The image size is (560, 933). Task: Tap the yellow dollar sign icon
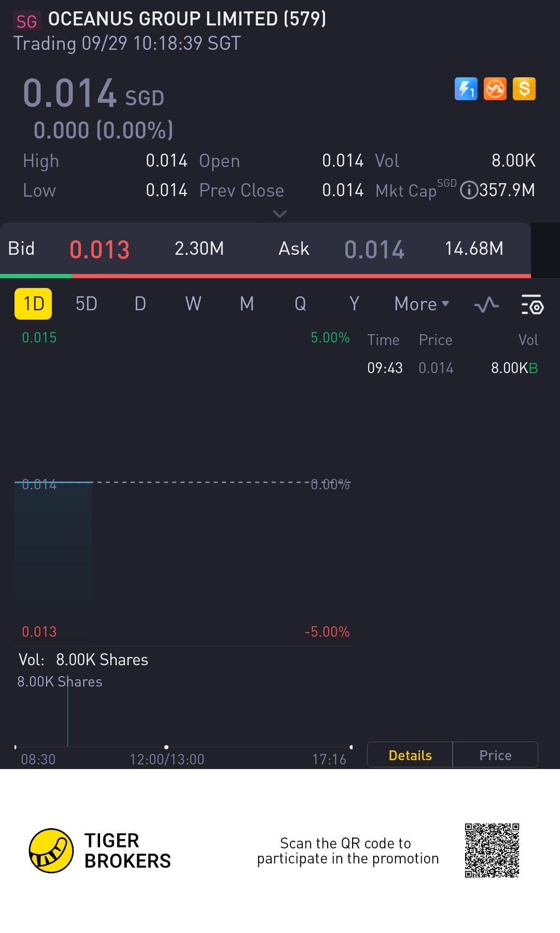pyautogui.click(x=524, y=89)
